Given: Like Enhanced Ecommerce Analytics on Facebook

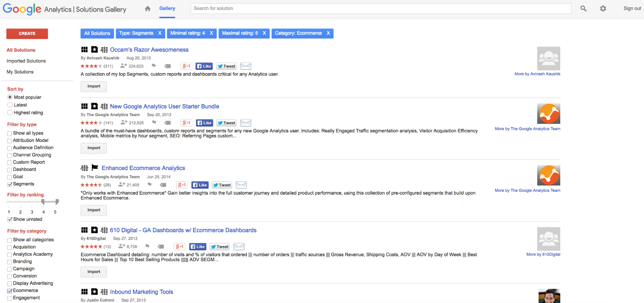Looking at the screenshot, I should pyautogui.click(x=200, y=185).
